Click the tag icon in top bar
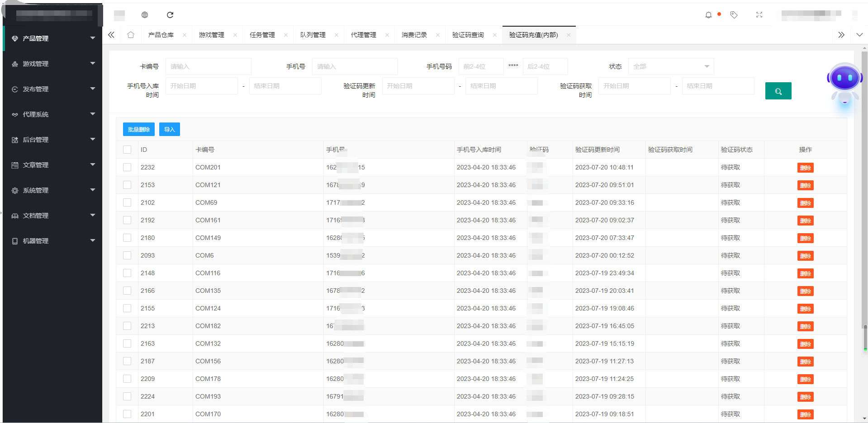This screenshot has width=868, height=423. tap(734, 15)
